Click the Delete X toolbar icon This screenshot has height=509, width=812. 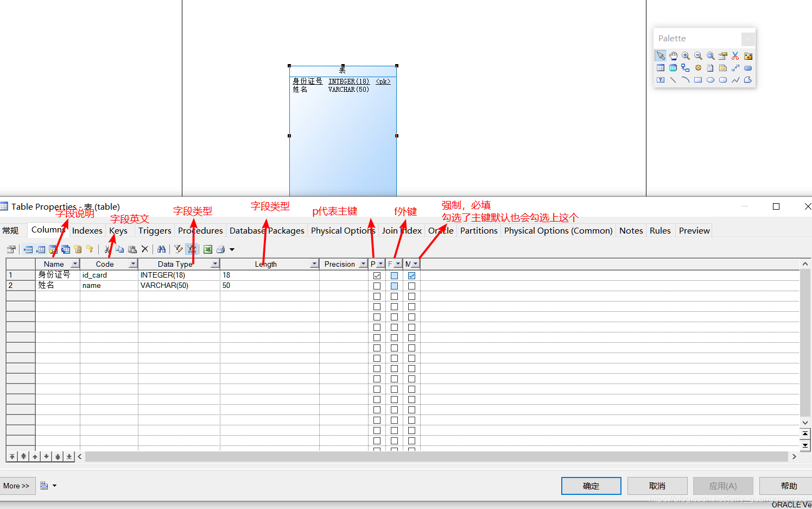144,249
